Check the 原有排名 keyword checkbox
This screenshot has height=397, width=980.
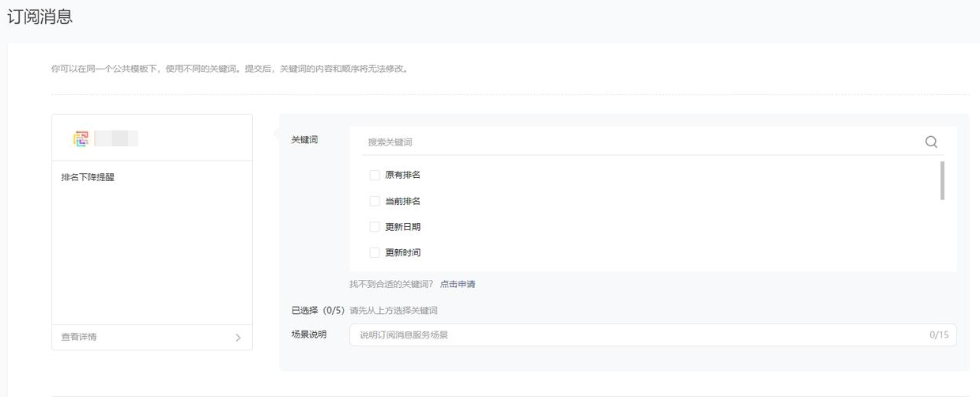(x=375, y=175)
